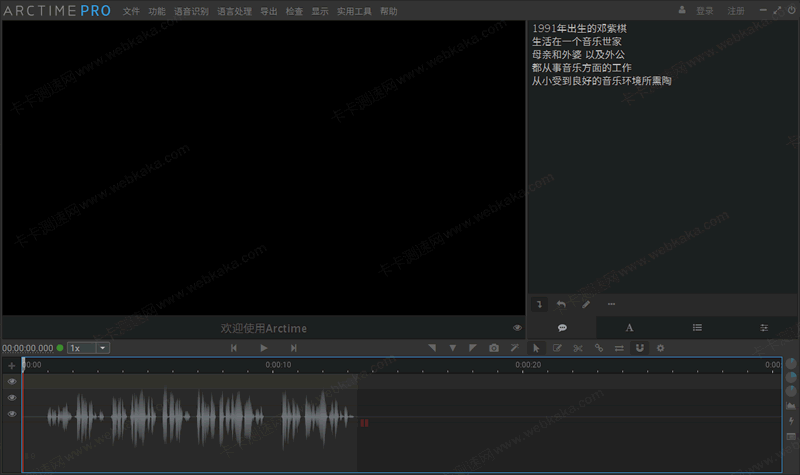Click the link chain tool icon
Screen dimensions: 800x475
[599, 348]
